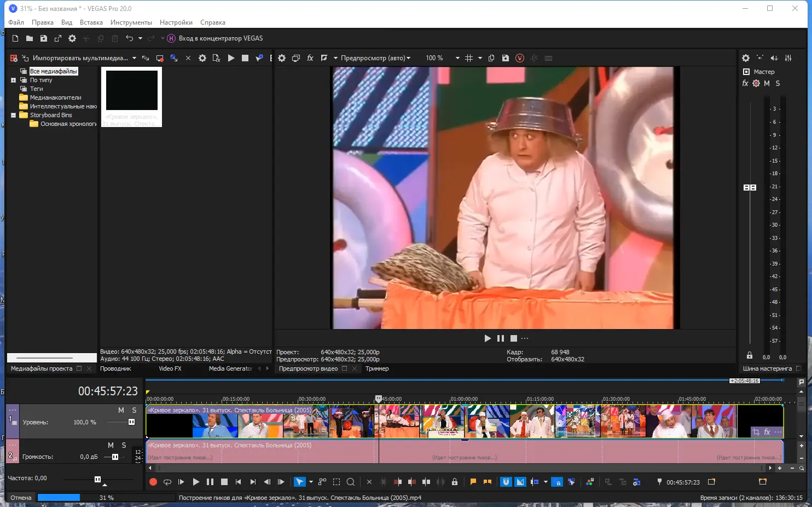Toggle loop playback in the transport bar
Screen dimensions: 812x507
(167, 482)
